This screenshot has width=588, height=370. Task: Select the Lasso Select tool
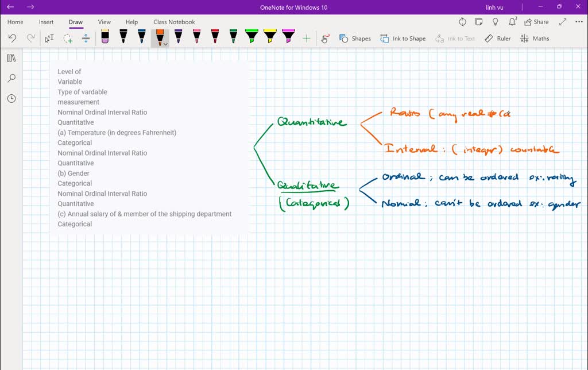click(68, 38)
